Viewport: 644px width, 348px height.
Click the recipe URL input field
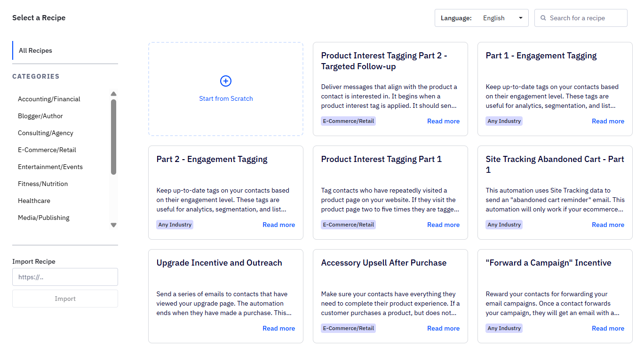(x=65, y=277)
